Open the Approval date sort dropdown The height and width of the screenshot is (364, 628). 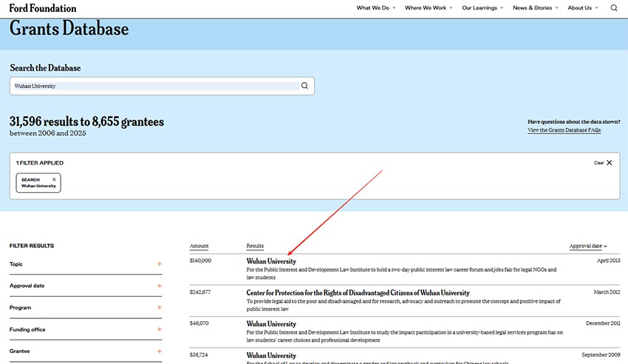[x=588, y=246]
